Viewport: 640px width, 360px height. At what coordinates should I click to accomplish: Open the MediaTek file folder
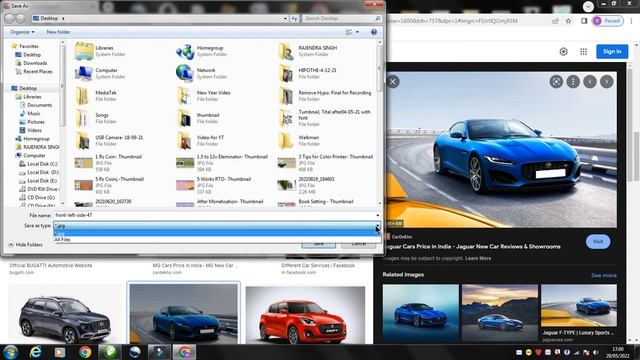click(83, 96)
